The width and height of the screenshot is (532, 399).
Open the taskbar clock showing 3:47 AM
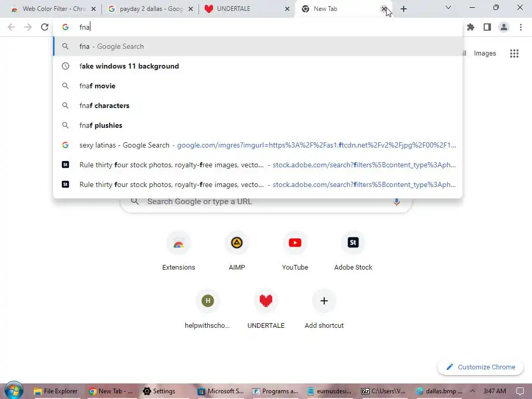coord(495,391)
